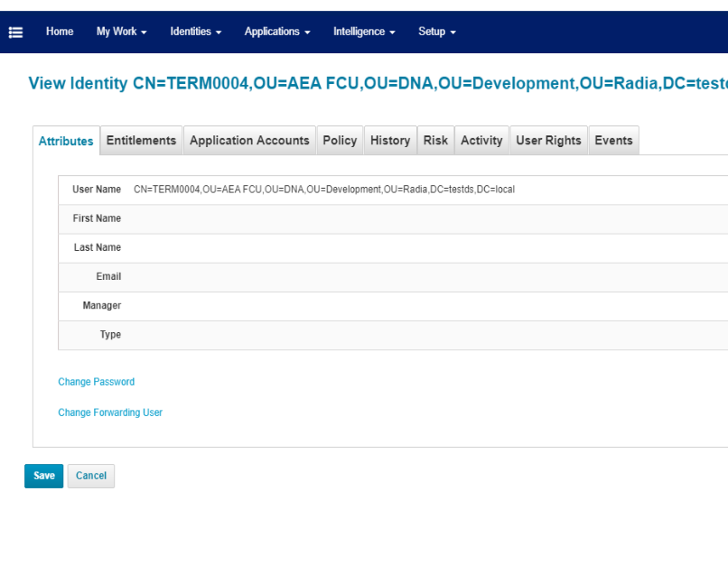Expand the Applications dropdown menu
The image size is (728, 584).
pyautogui.click(x=276, y=32)
